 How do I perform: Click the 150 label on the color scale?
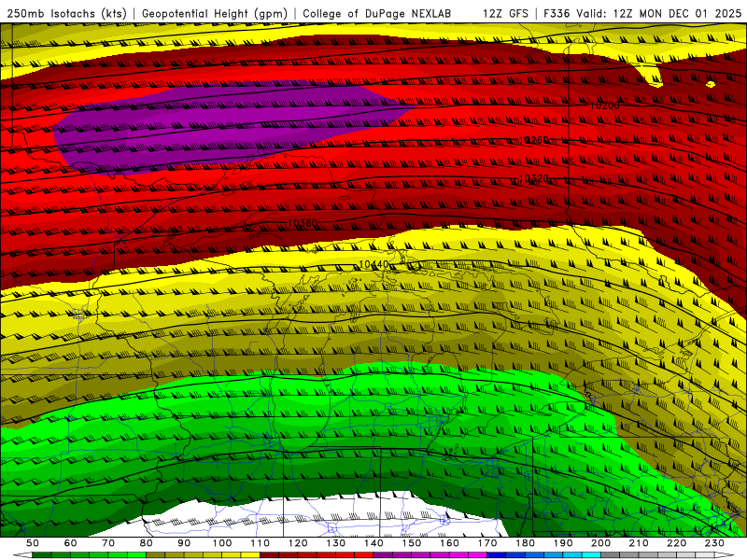[412, 543]
